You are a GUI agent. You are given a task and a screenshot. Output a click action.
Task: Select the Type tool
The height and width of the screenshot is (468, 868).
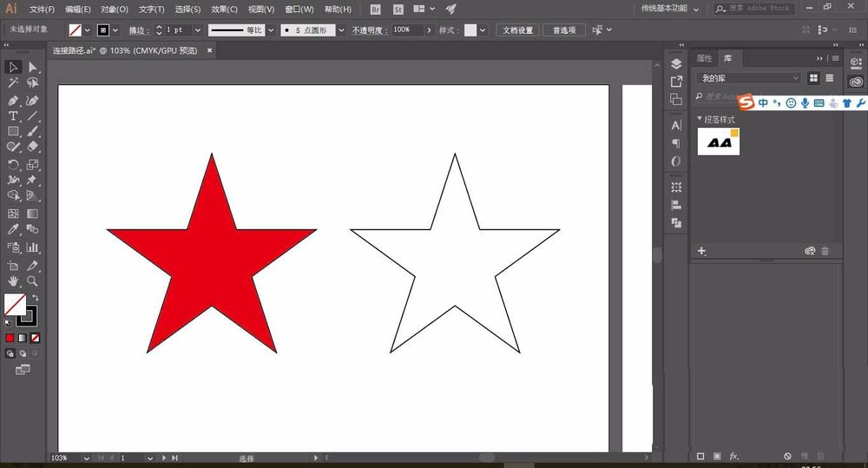13,115
